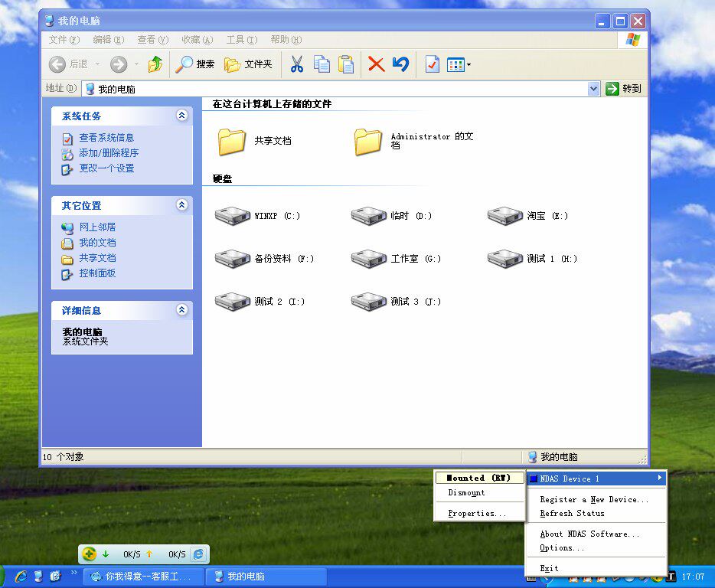Click Mounted (RW) submenu item
715x588 pixels.
[x=479, y=478]
